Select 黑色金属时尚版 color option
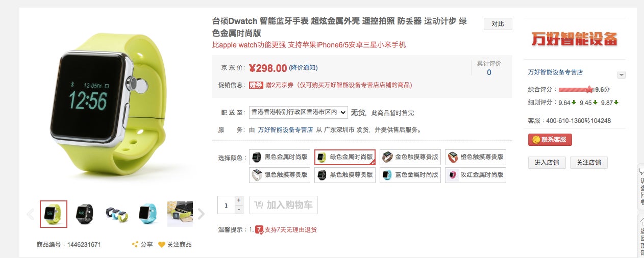 pyautogui.click(x=280, y=158)
